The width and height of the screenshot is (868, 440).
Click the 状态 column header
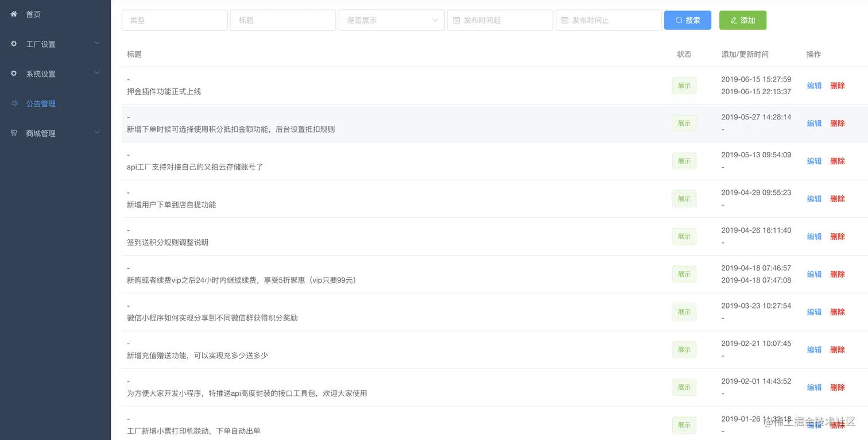[684, 54]
